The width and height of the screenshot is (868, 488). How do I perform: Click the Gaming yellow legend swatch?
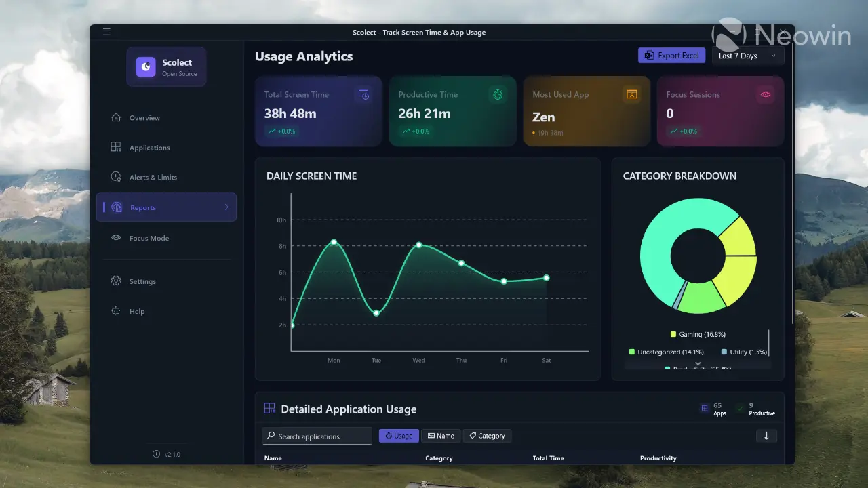673,334
